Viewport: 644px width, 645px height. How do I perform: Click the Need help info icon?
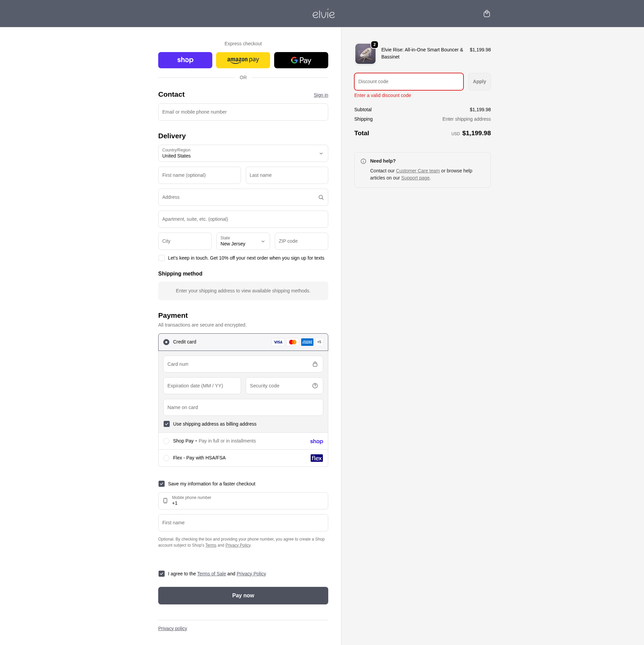pyautogui.click(x=363, y=161)
